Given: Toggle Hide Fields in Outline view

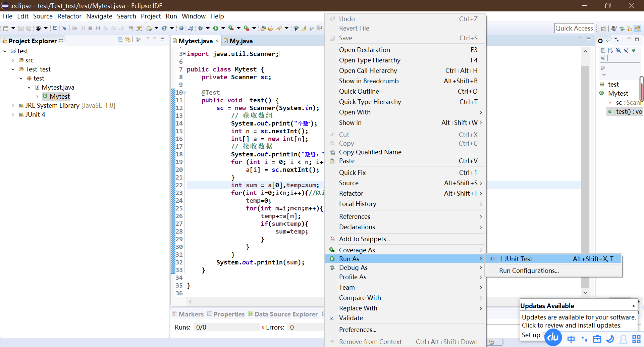Looking at the screenshot, I should coord(618,50).
